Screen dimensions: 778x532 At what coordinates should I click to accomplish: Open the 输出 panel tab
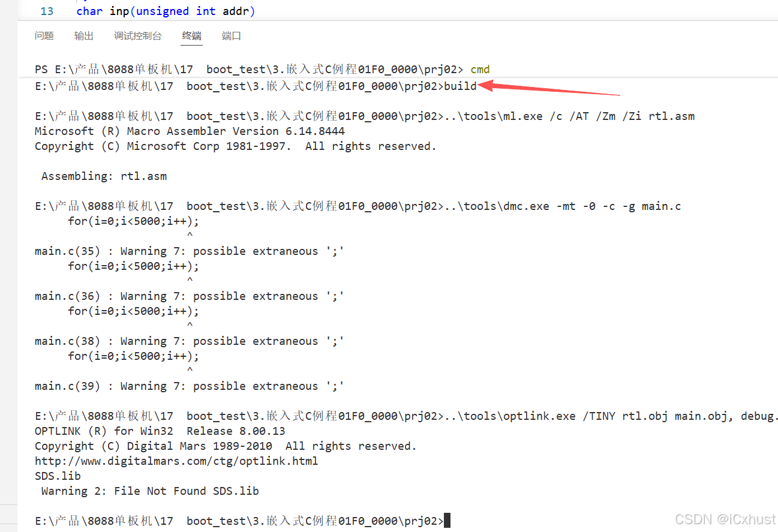coord(84,36)
